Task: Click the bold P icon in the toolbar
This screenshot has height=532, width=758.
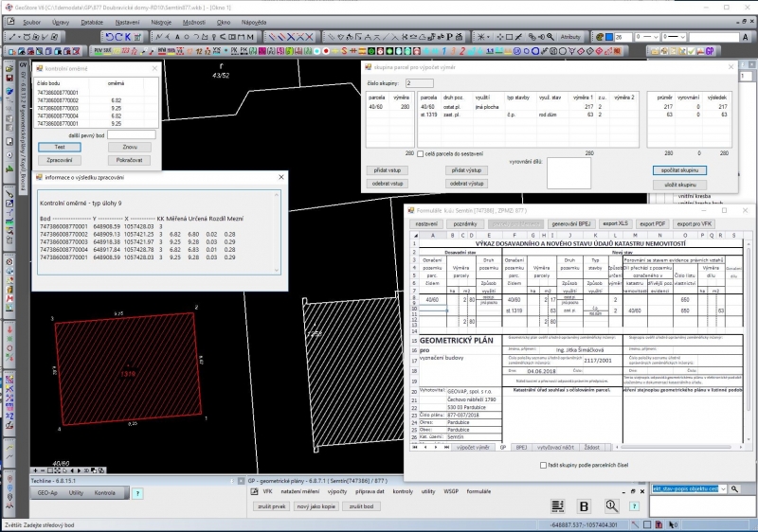Action: tap(449, 37)
